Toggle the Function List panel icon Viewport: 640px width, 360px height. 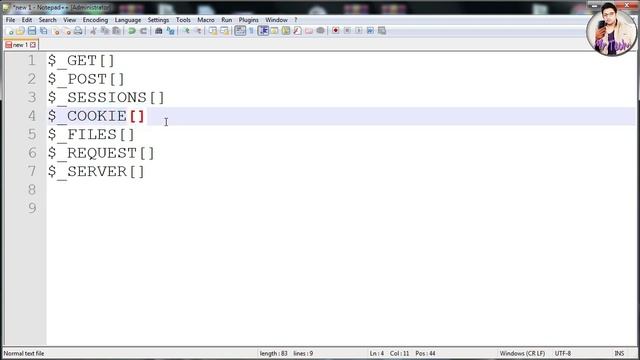pos(298,31)
